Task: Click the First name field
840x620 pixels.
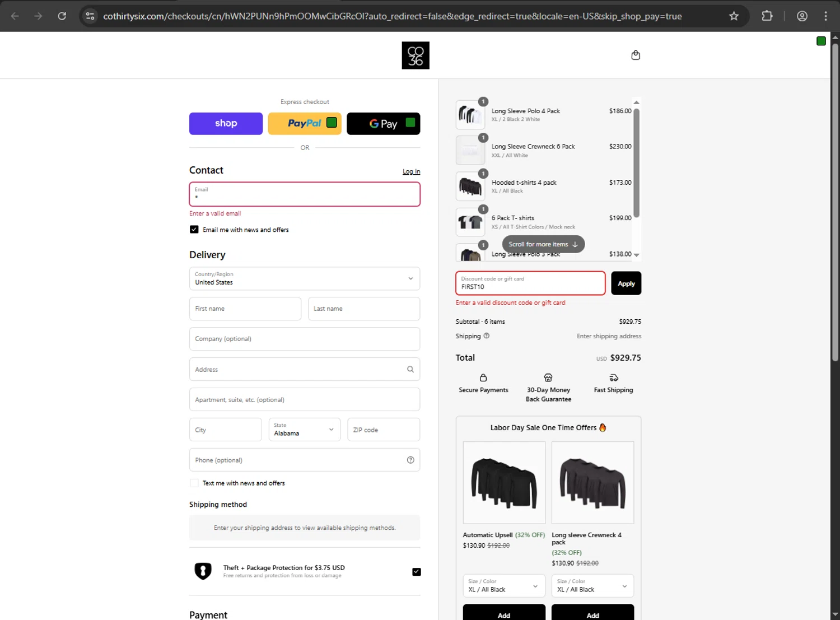Action: tap(245, 309)
